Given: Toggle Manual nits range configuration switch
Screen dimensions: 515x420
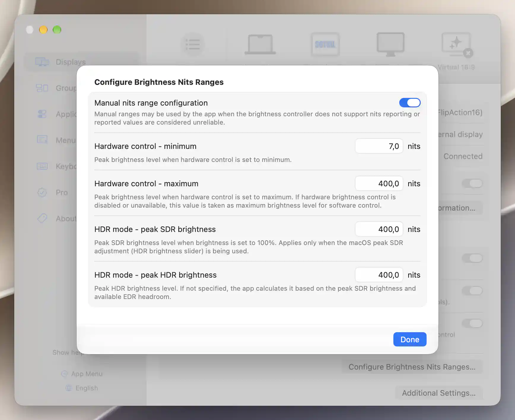Looking at the screenshot, I should click(410, 103).
